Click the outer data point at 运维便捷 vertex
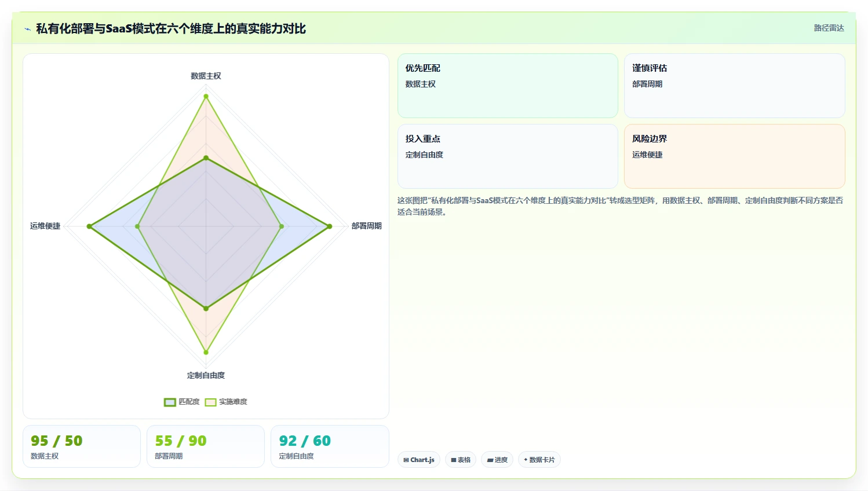The image size is (868, 491). [x=89, y=226]
